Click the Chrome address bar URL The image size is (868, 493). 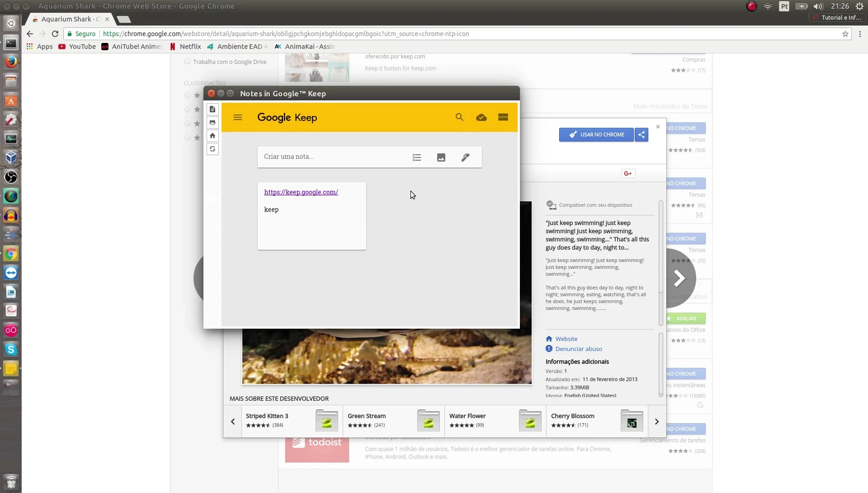pos(286,34)
